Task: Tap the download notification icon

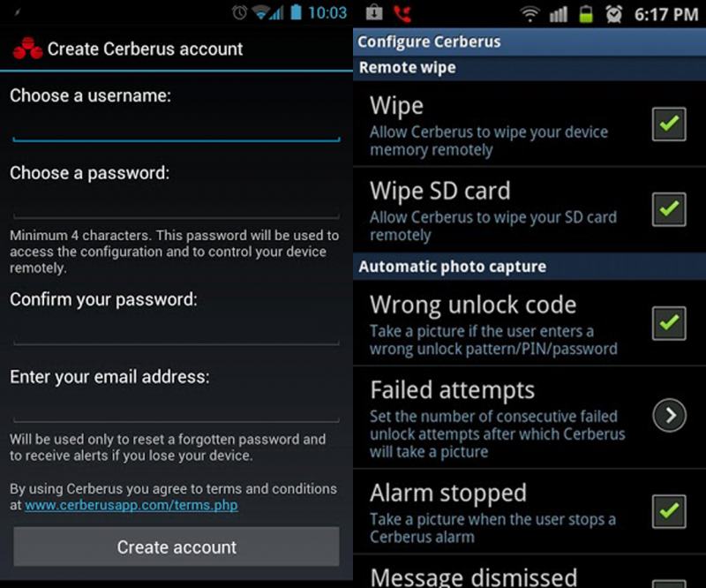Action: pyautogui.click(x=374, y=12)
